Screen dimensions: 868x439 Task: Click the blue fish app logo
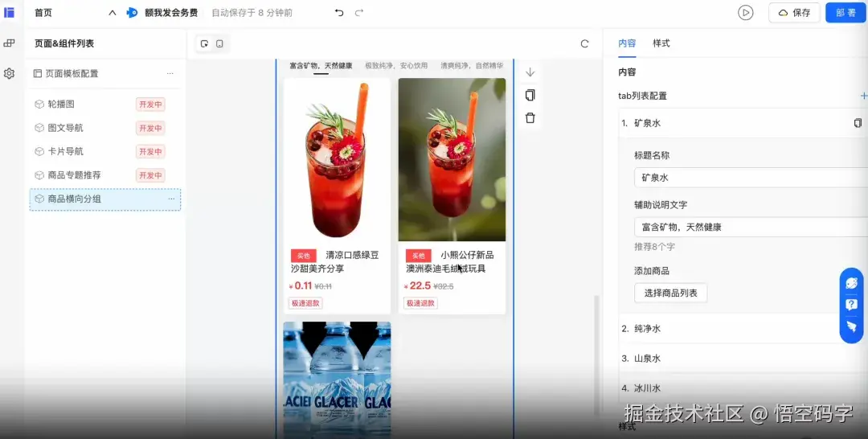click(x=132, y=12)
